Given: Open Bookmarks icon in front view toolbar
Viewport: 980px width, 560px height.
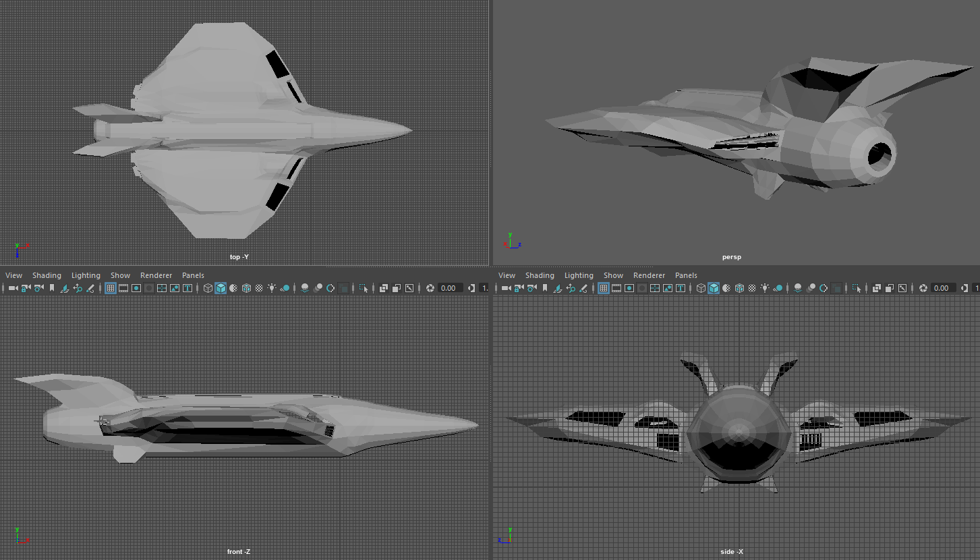Looking at the screenshot, I should click(x=51, y=288).
